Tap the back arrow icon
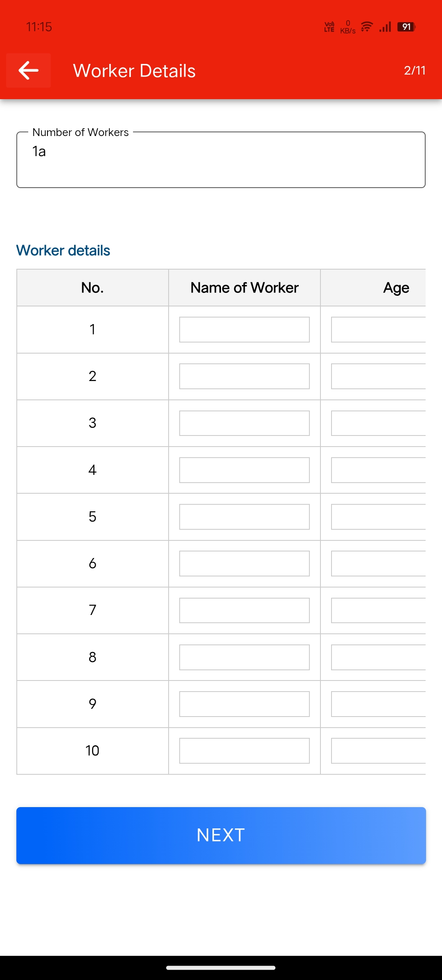 point(28,70)
